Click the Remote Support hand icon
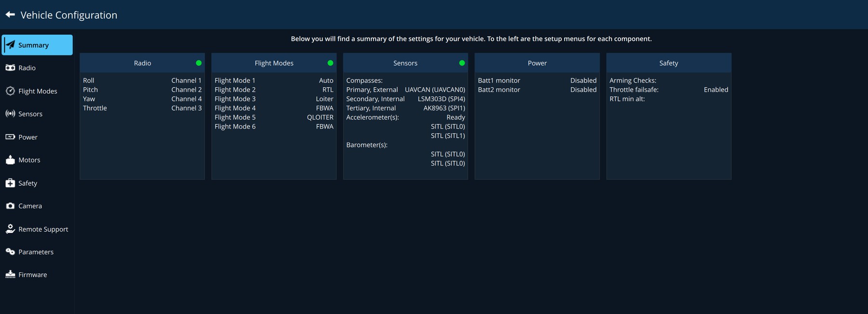The image size is (868, 314). (x=10, y=229)
